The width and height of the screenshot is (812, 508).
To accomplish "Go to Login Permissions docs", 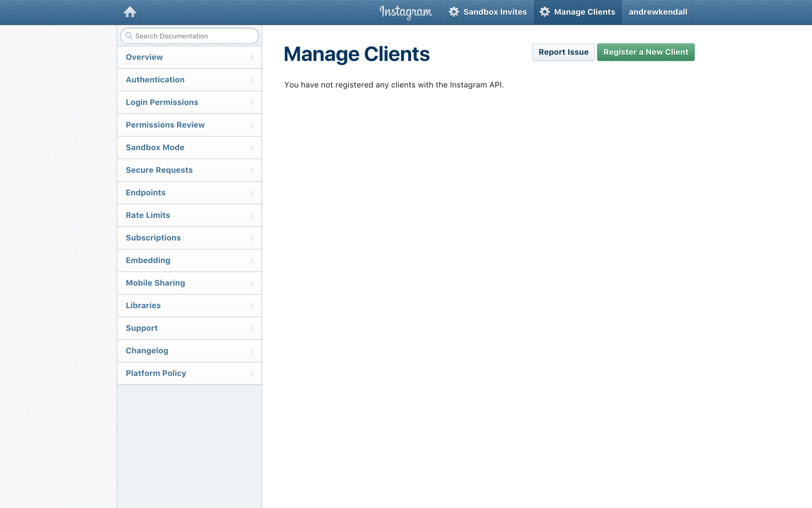I will [x=189, y=102].
